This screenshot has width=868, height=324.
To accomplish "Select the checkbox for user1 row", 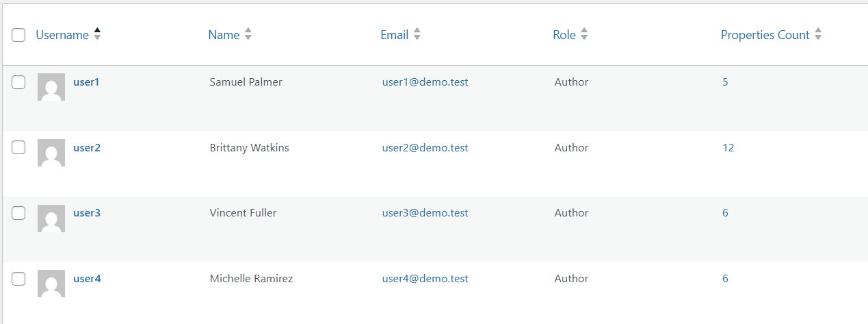I will click(x=18, y=82).
